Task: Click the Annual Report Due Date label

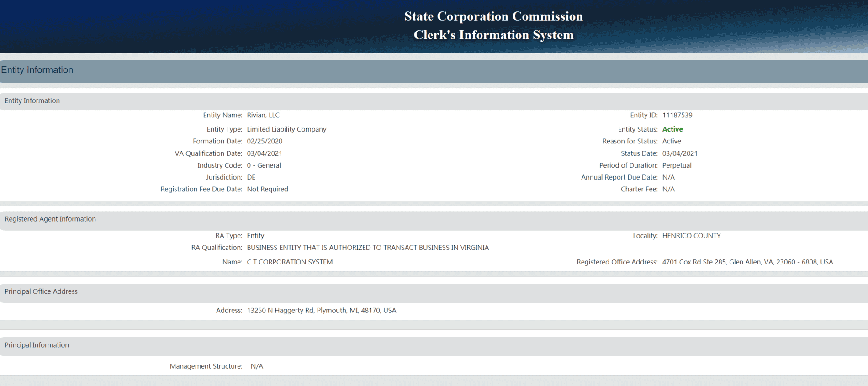Action: (619, 177)
